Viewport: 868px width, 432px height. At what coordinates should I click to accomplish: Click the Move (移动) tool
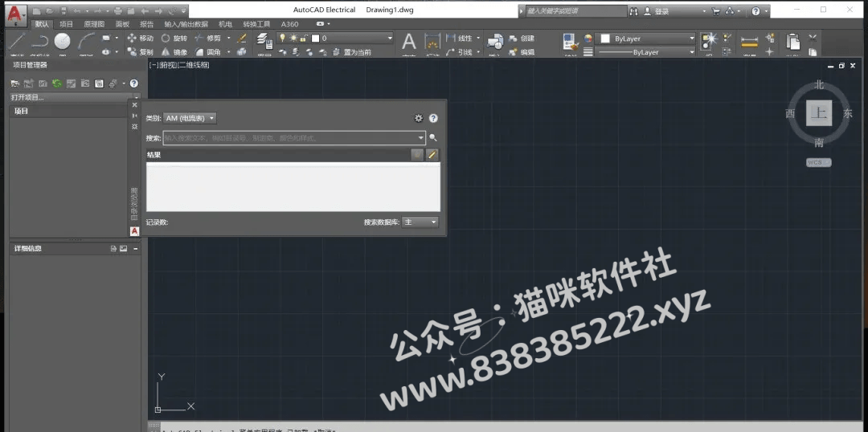pos(140,39)
